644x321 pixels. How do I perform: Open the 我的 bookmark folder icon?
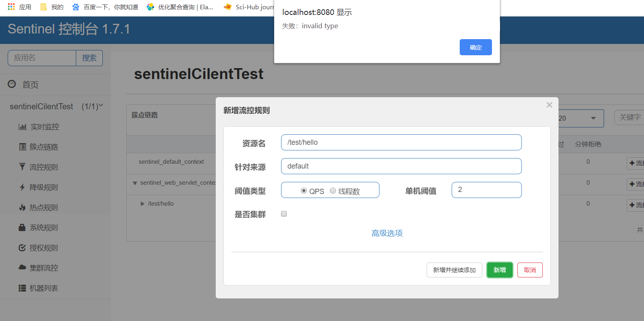click(44, 7)
